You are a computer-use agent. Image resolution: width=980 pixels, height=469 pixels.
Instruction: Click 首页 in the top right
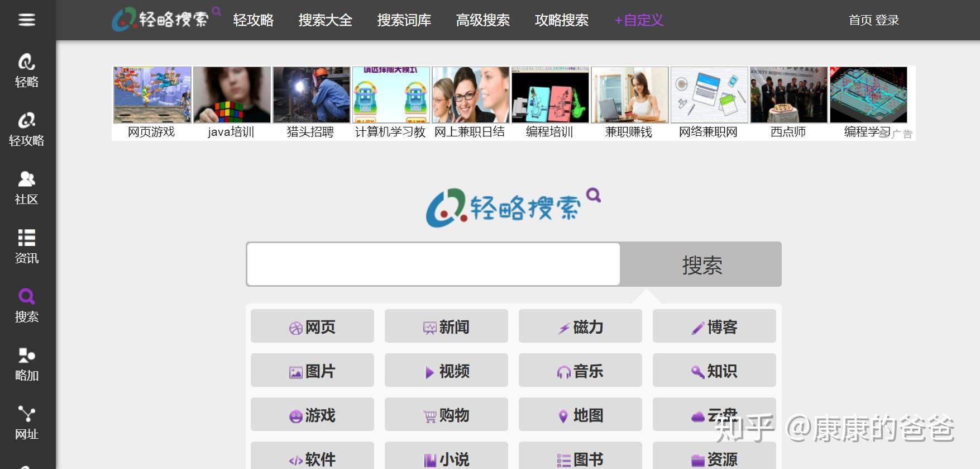[860, 20]
